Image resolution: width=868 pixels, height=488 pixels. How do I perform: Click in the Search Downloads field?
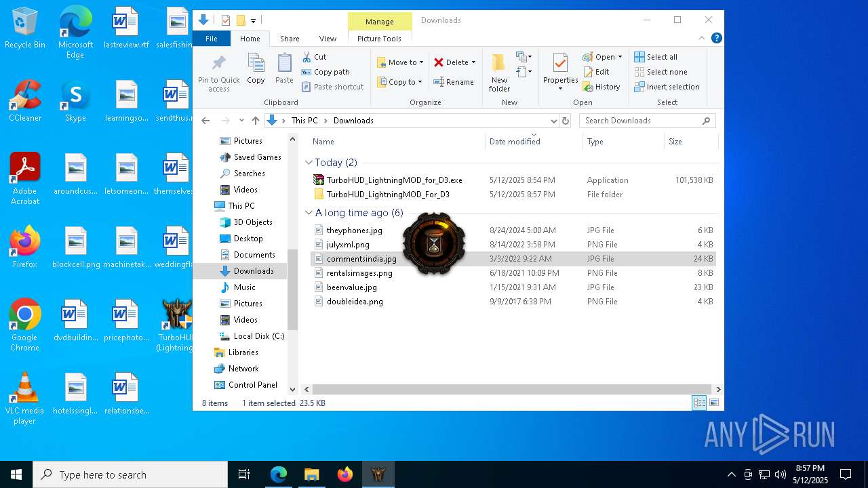pos(648,121)
